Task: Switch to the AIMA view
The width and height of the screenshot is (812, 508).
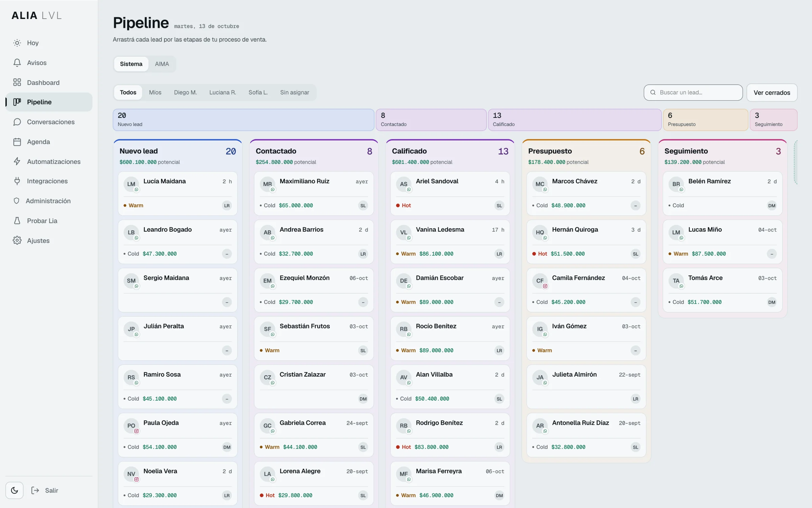Action: click(162, 64)
